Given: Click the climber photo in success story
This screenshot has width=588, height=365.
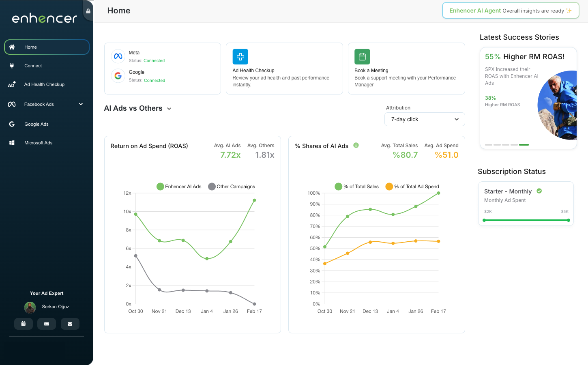Looking at the screenshot, I should point(557,105).
